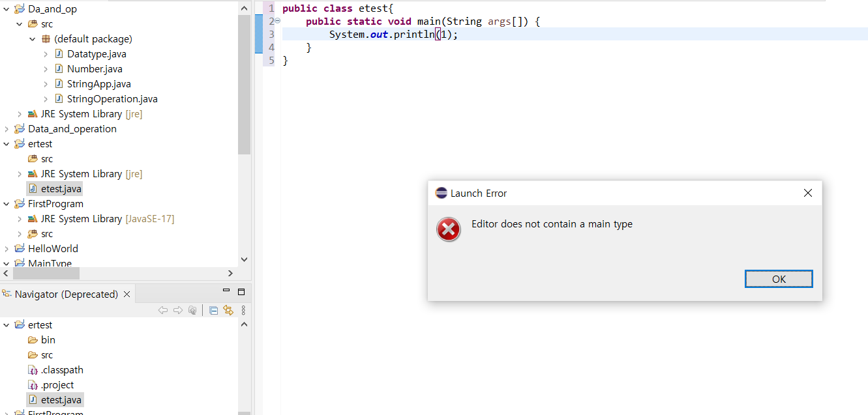Expand the HelloWorld project
The image size is (868, 415).
7,249
